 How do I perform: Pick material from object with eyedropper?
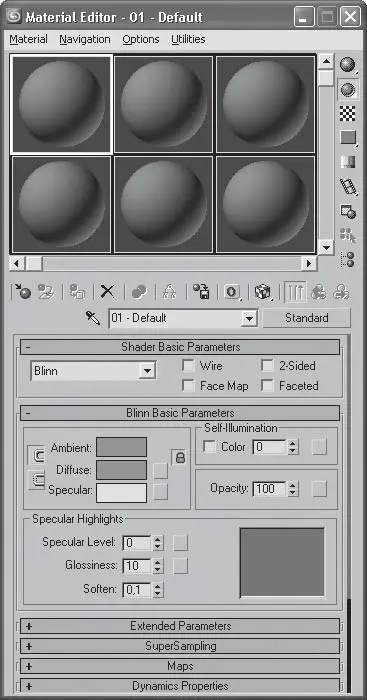(x=93, y=318)
